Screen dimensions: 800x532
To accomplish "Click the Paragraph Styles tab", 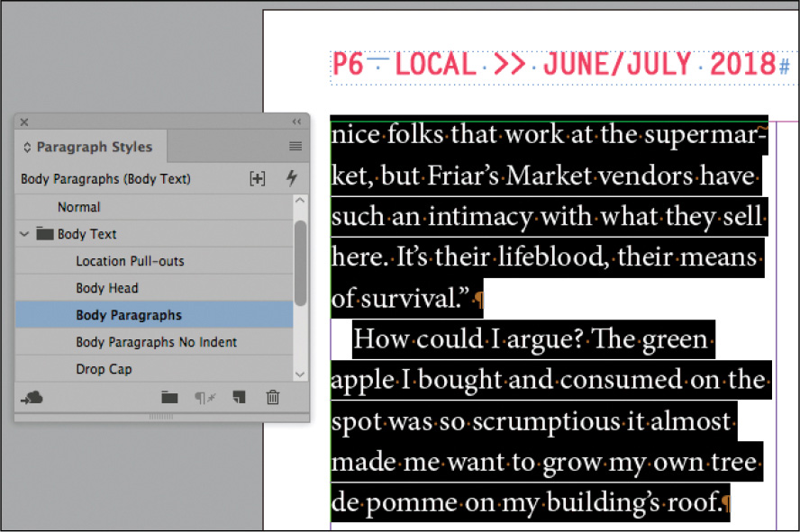I will pos(91,148).
